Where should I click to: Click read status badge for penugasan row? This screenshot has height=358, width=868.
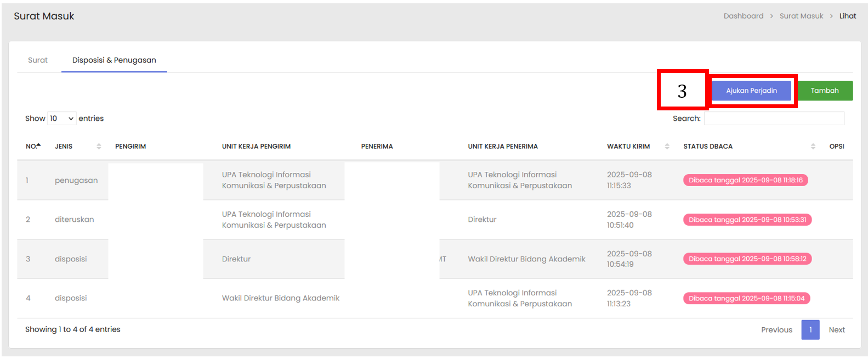[x=745, y=180]
